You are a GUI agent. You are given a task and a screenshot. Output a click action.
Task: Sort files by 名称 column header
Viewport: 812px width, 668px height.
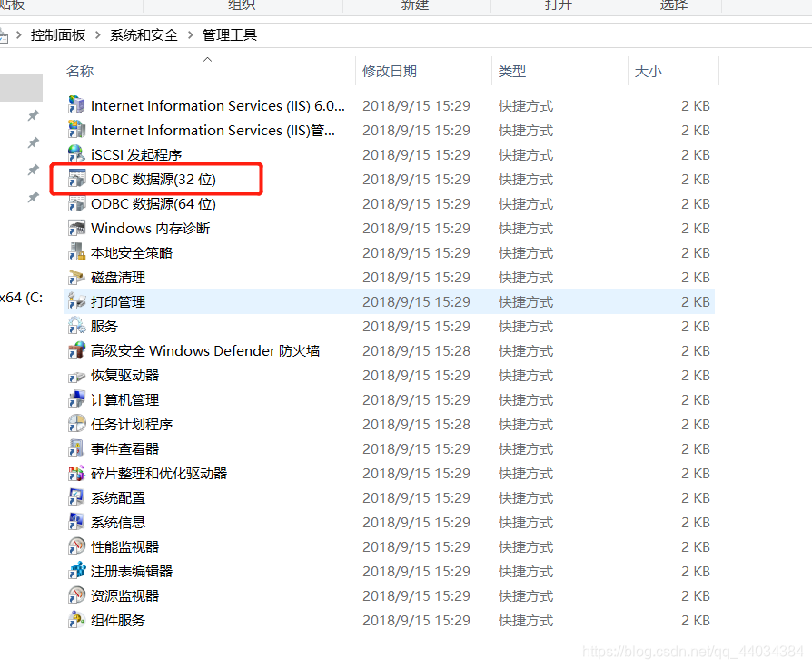(80, 72)
